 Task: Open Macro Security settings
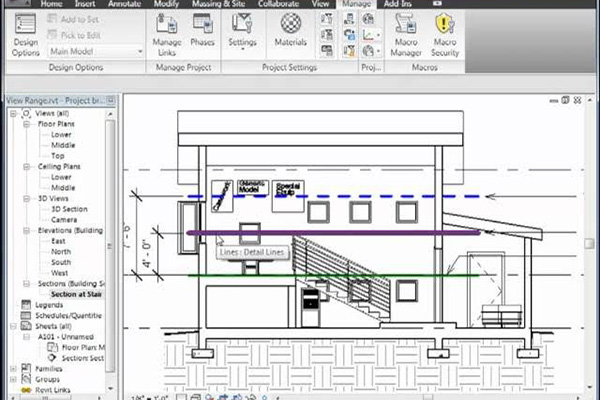pos(445,35)
